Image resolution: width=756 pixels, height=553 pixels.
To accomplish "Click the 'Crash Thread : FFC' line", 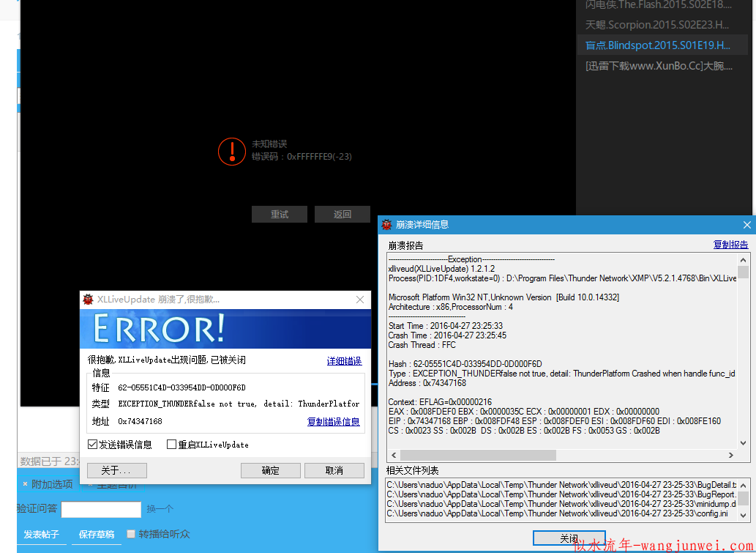I will [x=422, y=345].
